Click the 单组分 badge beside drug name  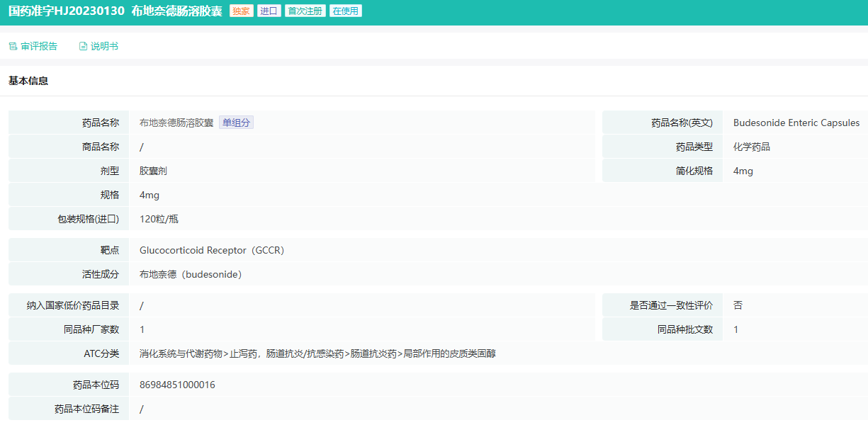pos(236,123)
